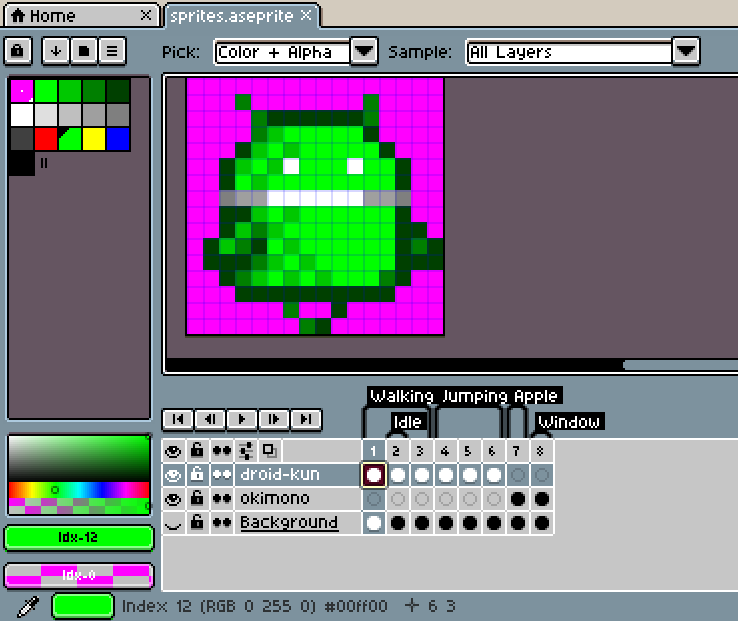
Task: Play the animation
Action: [x=241, y=419]
